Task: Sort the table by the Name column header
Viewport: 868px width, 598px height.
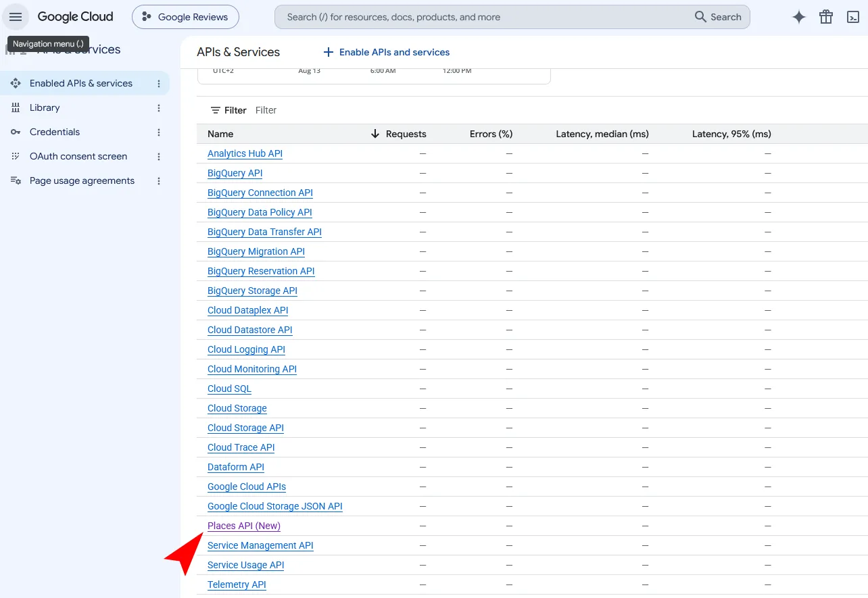Action: tap(220, 134)
